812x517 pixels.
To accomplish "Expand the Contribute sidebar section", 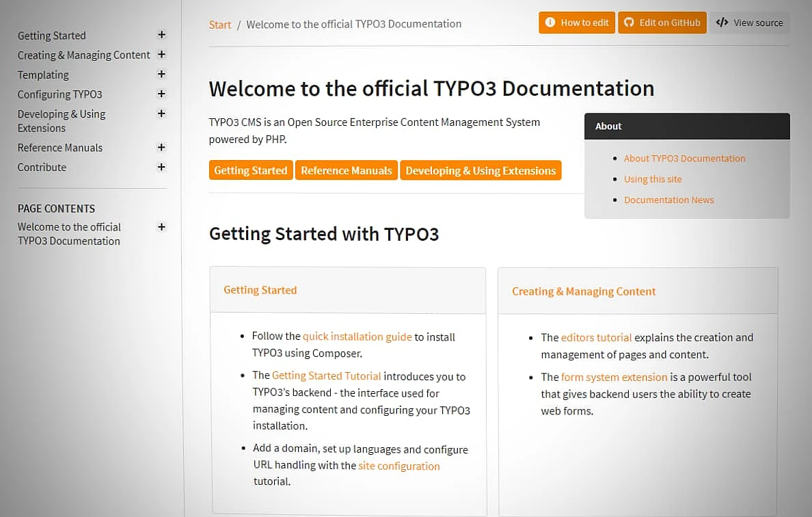I will 161,167.
